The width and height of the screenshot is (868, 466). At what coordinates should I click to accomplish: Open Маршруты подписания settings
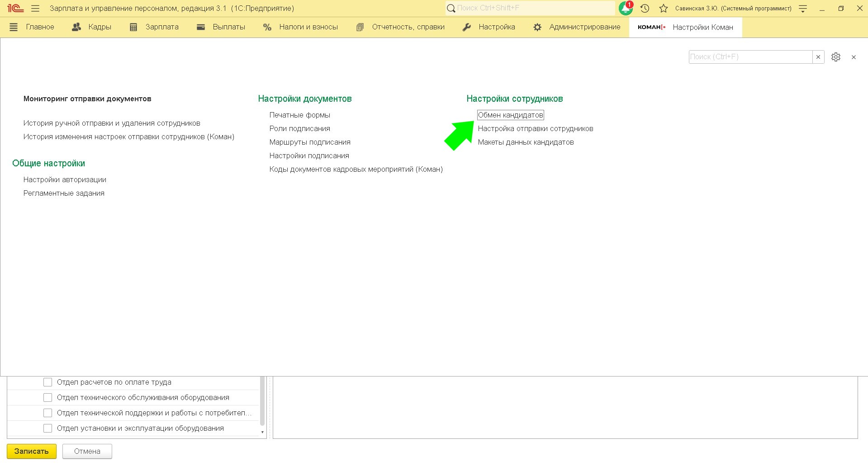pos(310,142)
